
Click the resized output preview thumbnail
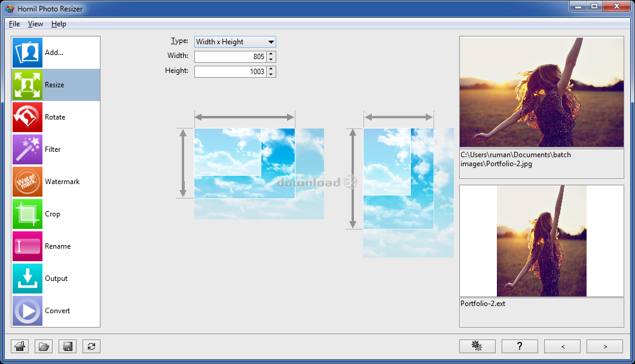(542, 241)
